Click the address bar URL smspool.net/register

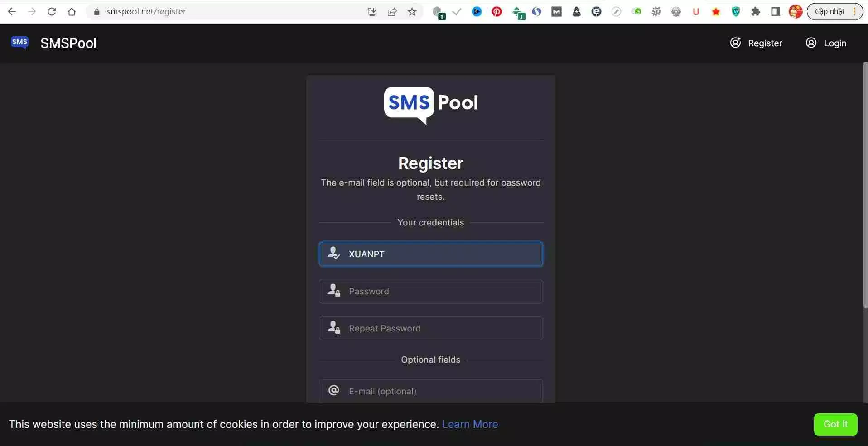146,12
